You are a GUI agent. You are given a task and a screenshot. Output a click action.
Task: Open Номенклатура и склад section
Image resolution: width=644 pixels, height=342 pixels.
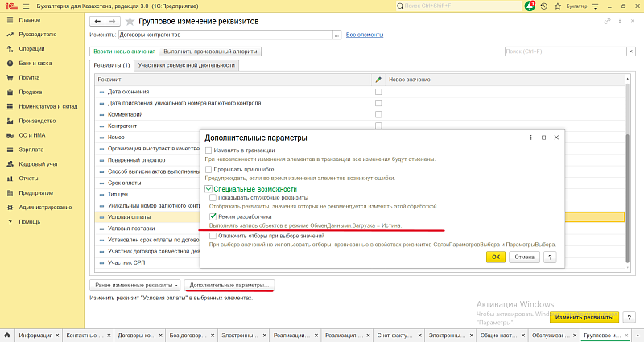(x=48, y=106)
